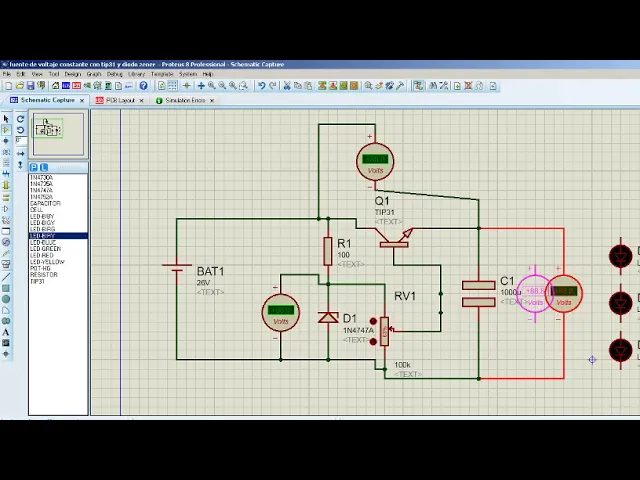Click the 'L' library manager button
This screenshot has height=480, width=640.
tap(44, 167)
